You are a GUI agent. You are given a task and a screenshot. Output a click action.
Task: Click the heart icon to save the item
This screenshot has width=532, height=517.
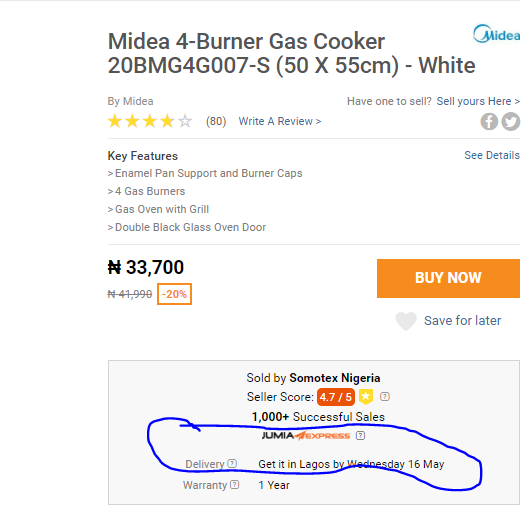(x=406, y=321)
